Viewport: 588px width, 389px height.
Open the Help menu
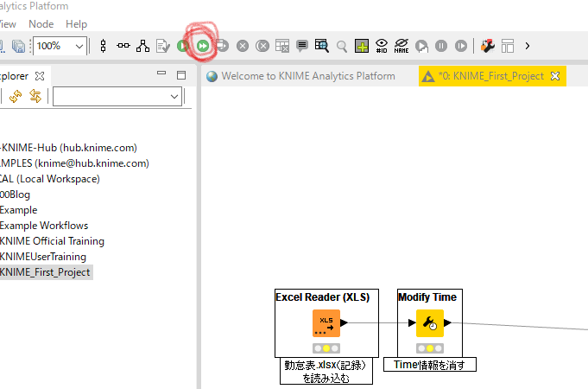click(x=77, y=24)
